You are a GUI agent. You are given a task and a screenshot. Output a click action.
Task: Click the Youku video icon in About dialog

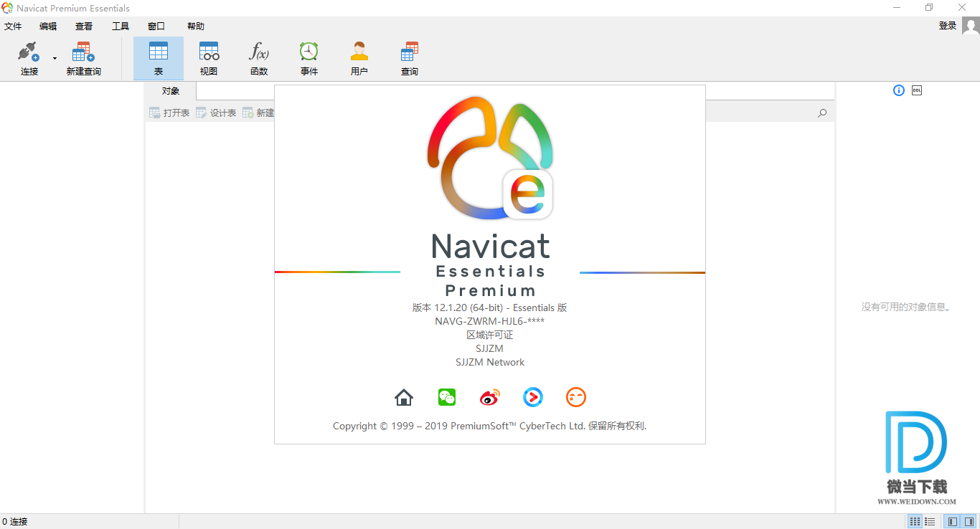[x=533, y=397]
